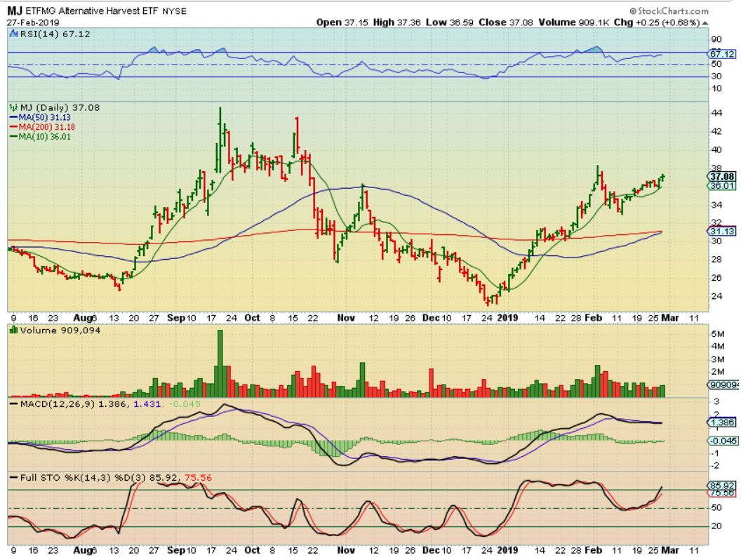
Task: Click the green -0.045 MACD histogram value
Action: 185,404
